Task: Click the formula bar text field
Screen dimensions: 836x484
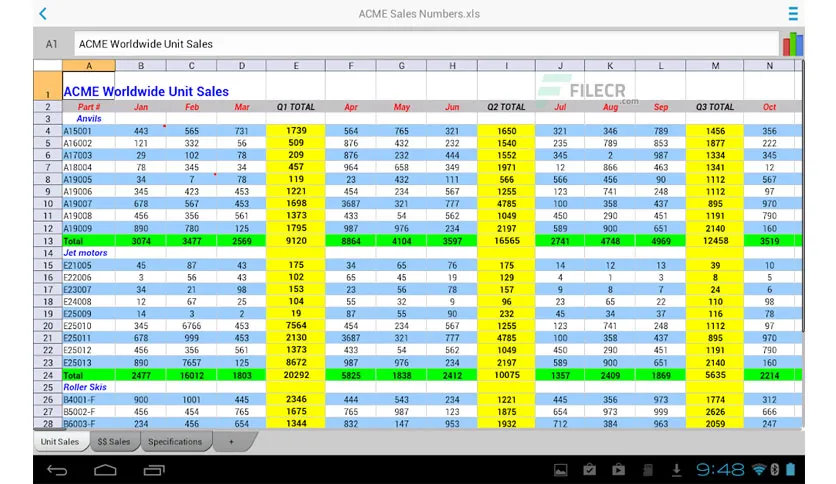Action: pyautogui.click(x=426, y=44)
